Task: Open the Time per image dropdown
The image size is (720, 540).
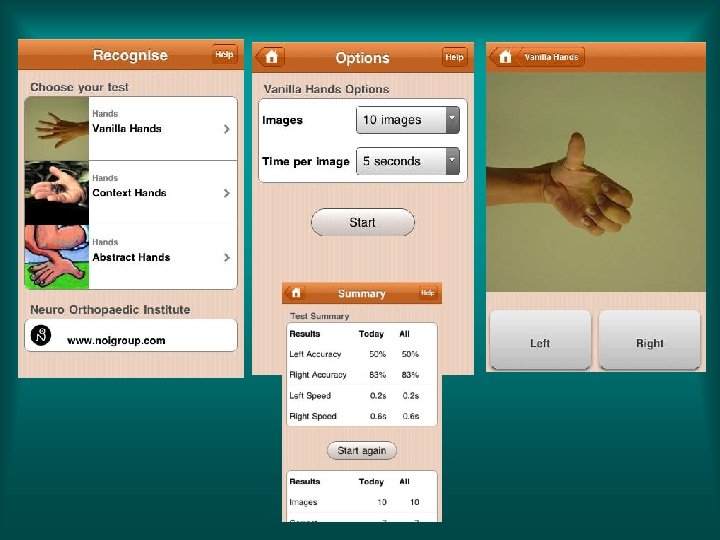Action: 408,161
